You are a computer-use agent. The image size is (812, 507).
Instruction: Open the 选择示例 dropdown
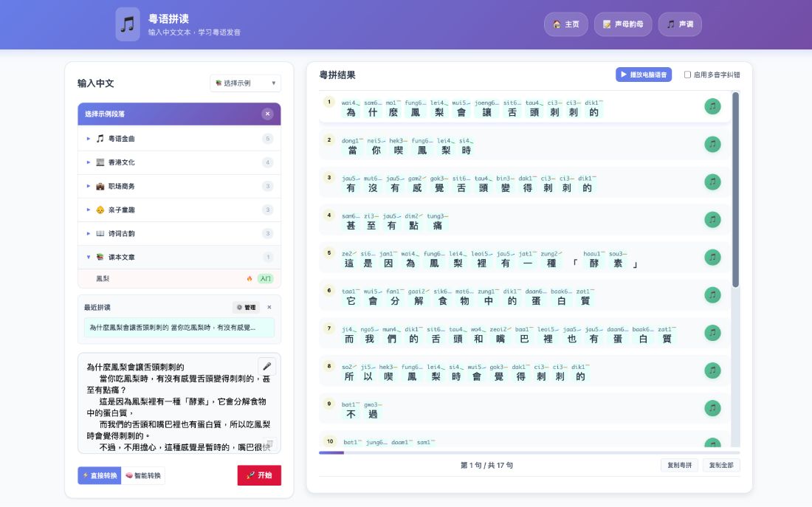click(246, 83)
